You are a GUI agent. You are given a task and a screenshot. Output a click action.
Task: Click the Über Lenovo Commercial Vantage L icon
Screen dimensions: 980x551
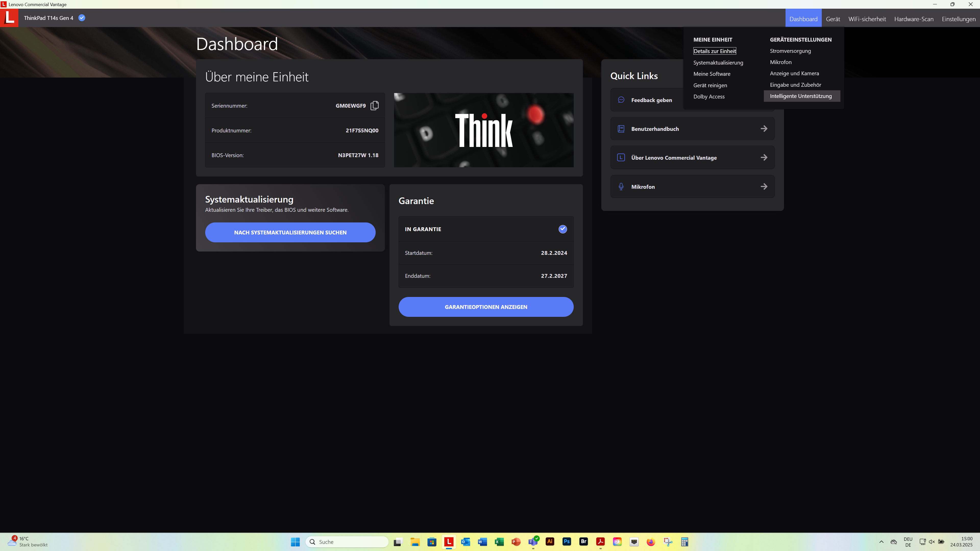coord(621,157)
